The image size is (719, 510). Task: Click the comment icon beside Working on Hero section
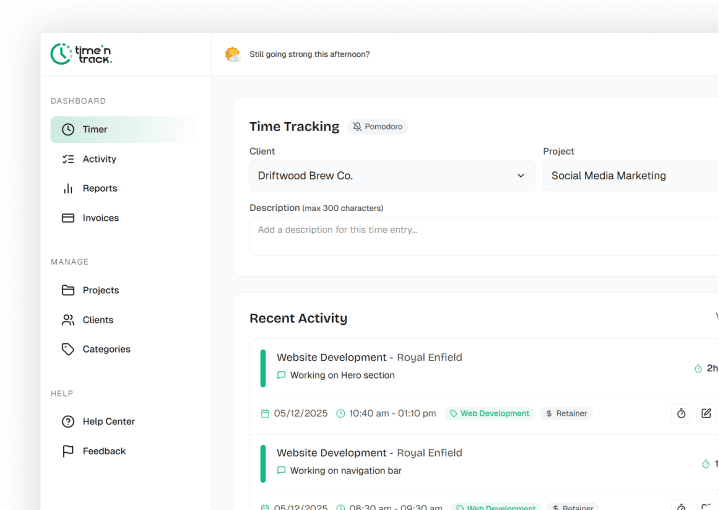click(281, 375)
